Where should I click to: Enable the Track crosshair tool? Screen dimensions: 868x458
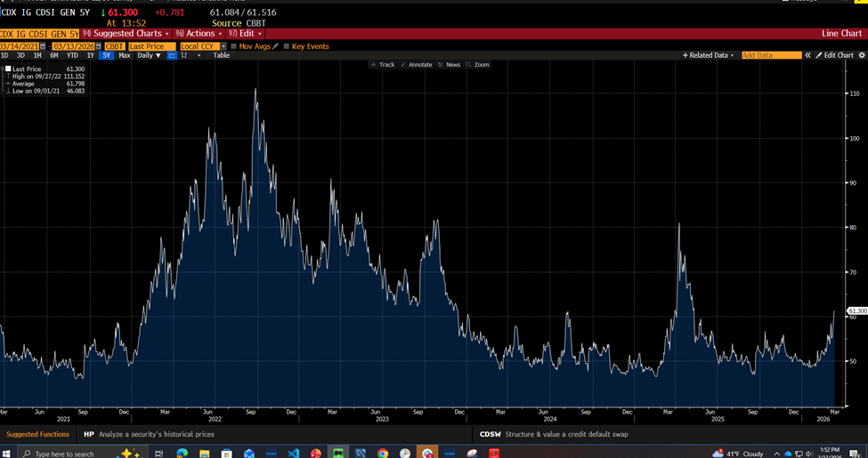pyautogui.click(x=382, y=65)
